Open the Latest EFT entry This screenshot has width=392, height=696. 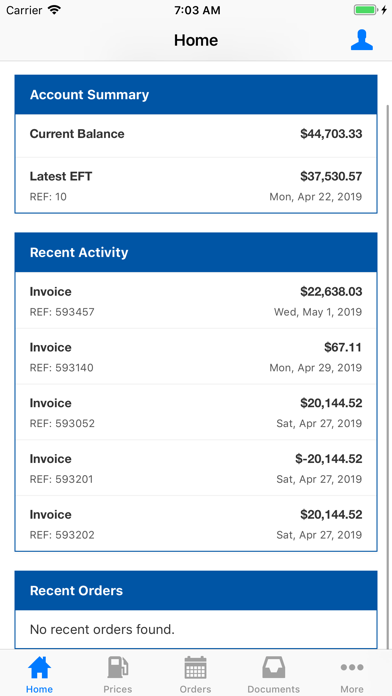click(x=196, y=186)
